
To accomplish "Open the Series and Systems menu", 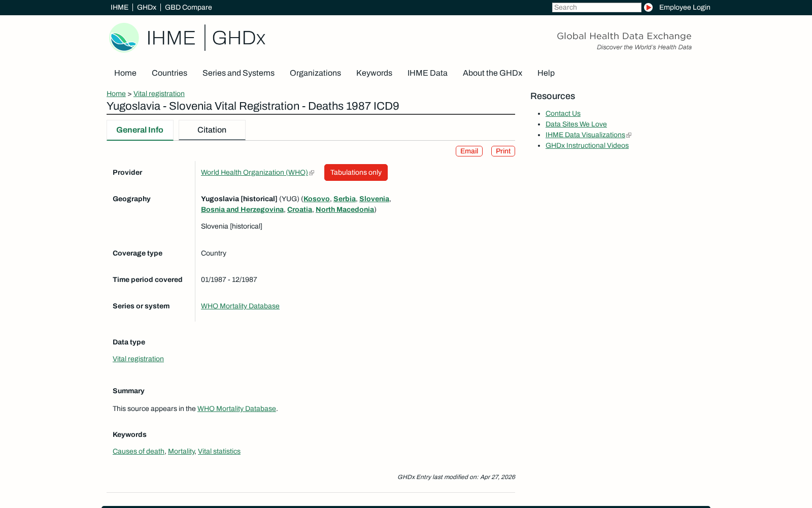I will [239, 73].
